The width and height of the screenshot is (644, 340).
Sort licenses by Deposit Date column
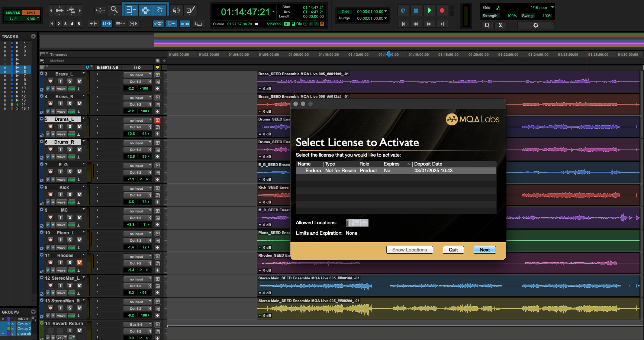click(x=454, y=164)
